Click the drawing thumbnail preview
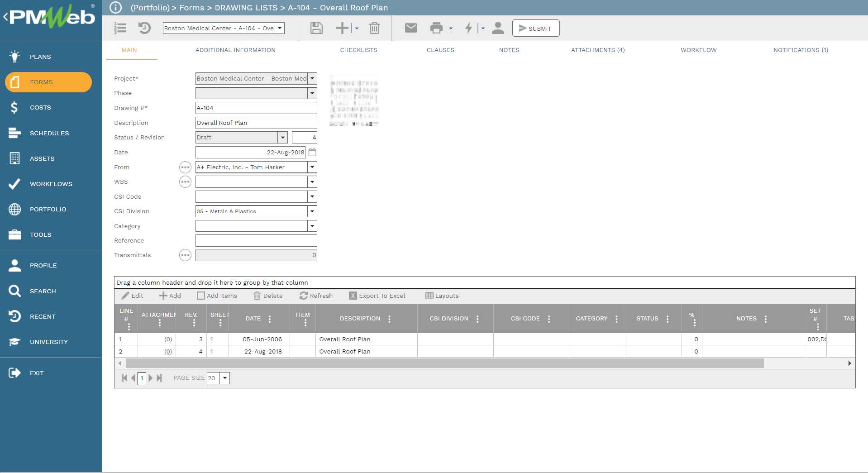The width and height of the screenshot is (868, 473). click(354, 101)
